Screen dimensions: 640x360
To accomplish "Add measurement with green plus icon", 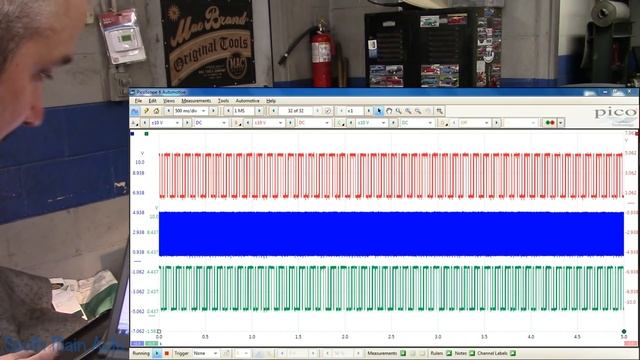I will (403, 353).
